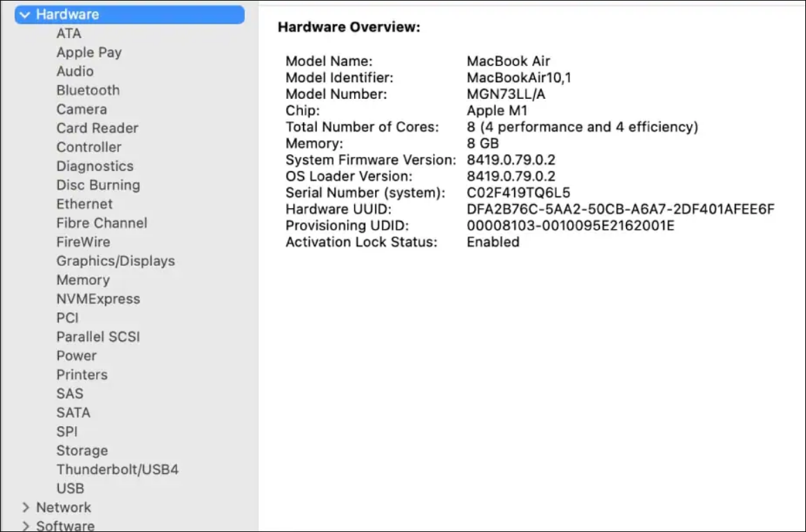Expand the Software section chevron

tap(26, 526)
